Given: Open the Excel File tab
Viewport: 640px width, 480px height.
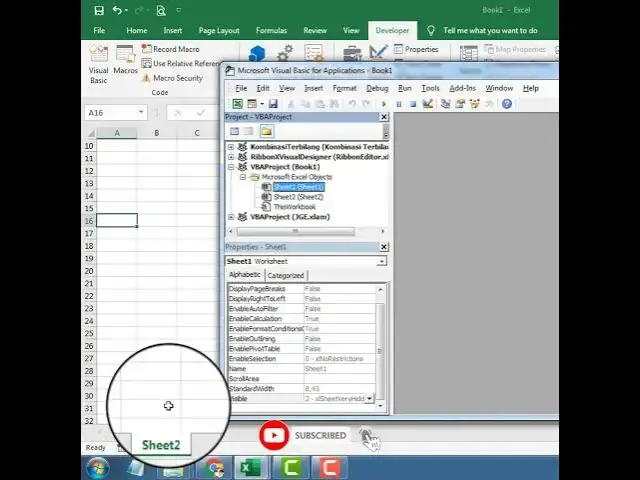Looking at the screenshot, I should tap(99, 31).
